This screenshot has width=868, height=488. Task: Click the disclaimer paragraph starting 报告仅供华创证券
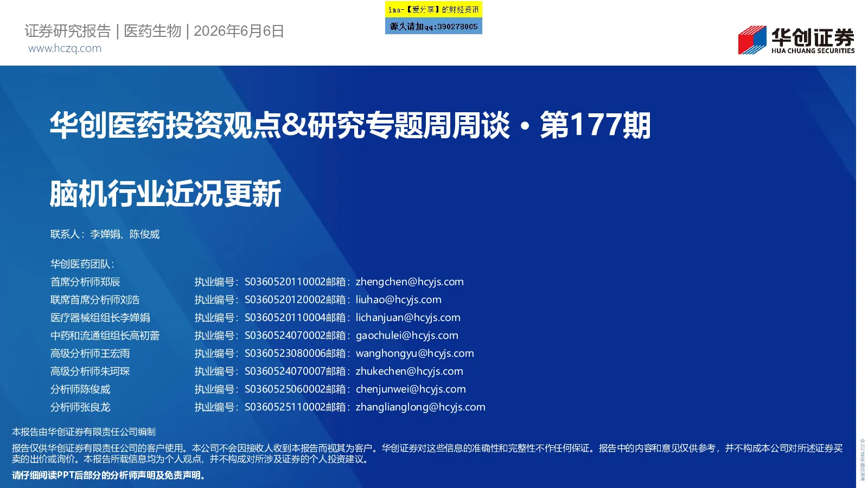[x=427, y=454]
